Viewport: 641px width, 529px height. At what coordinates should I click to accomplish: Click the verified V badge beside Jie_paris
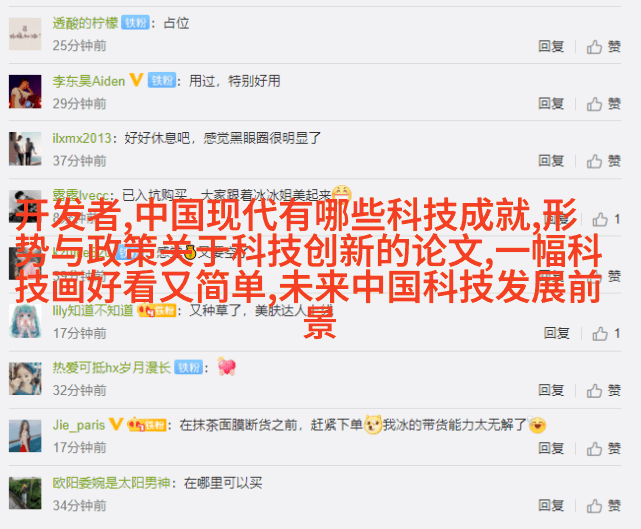(116, 424)
